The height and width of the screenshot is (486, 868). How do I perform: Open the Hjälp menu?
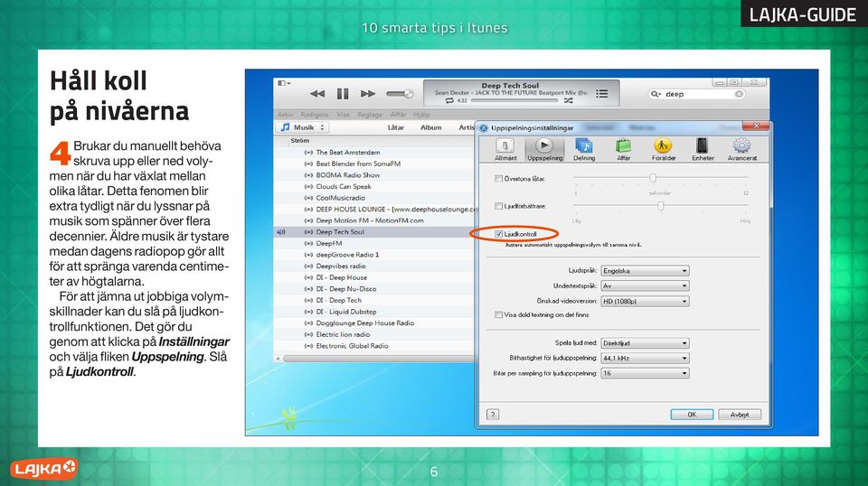point(421,115)
